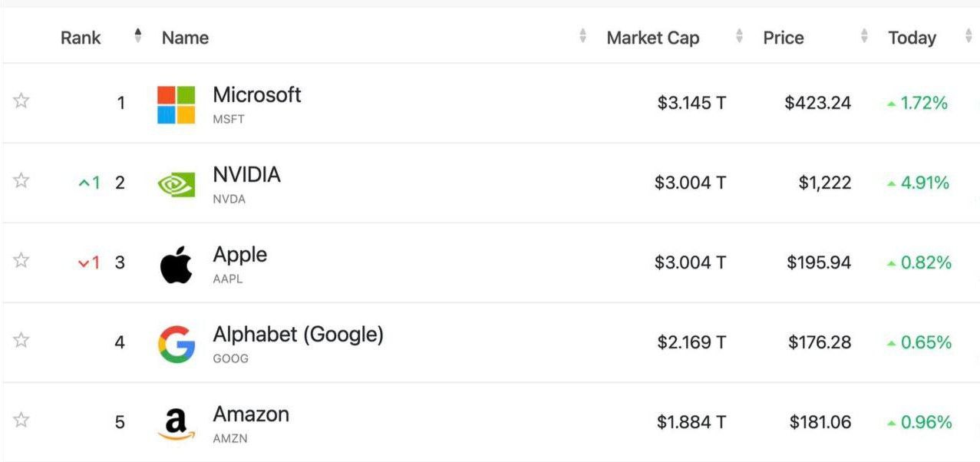
Task: Star Microsoft as a favorite
Action: pyautogui.click(x=21, y=101)
